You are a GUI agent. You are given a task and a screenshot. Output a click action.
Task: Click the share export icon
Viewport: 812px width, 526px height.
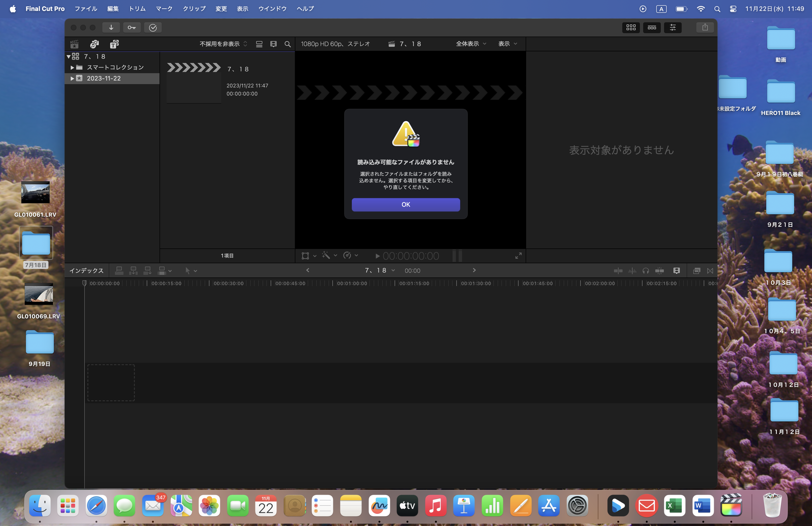(705, 27)
